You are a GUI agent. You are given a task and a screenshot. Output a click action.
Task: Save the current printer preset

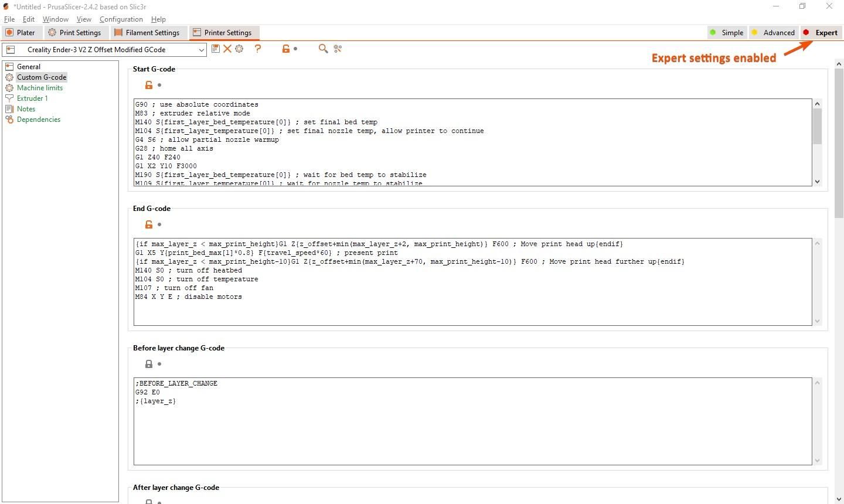click(x=216, y=49)
